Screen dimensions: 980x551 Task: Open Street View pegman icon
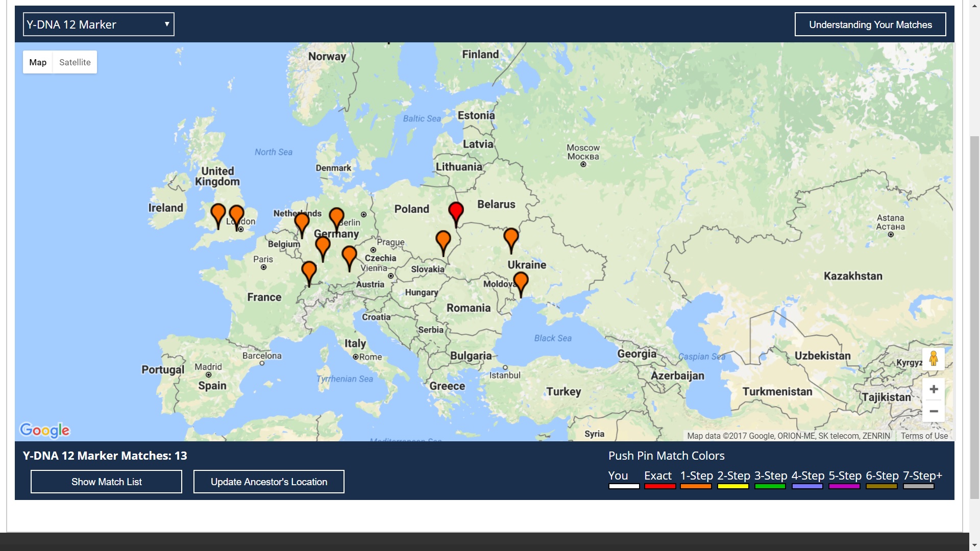tap(934, 359)
